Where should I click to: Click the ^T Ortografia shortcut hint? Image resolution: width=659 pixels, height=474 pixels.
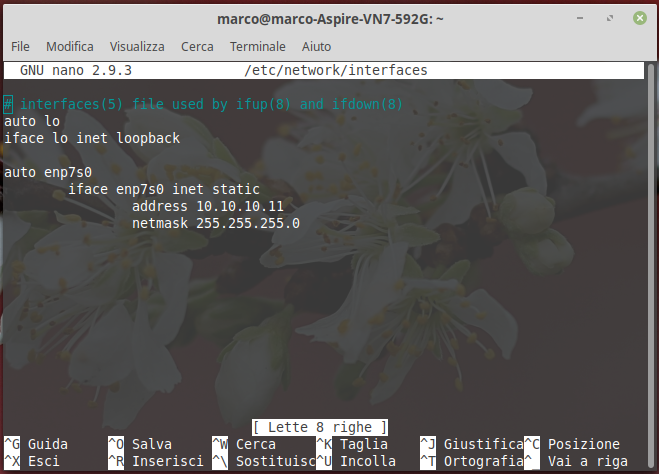tap(472, 461)
